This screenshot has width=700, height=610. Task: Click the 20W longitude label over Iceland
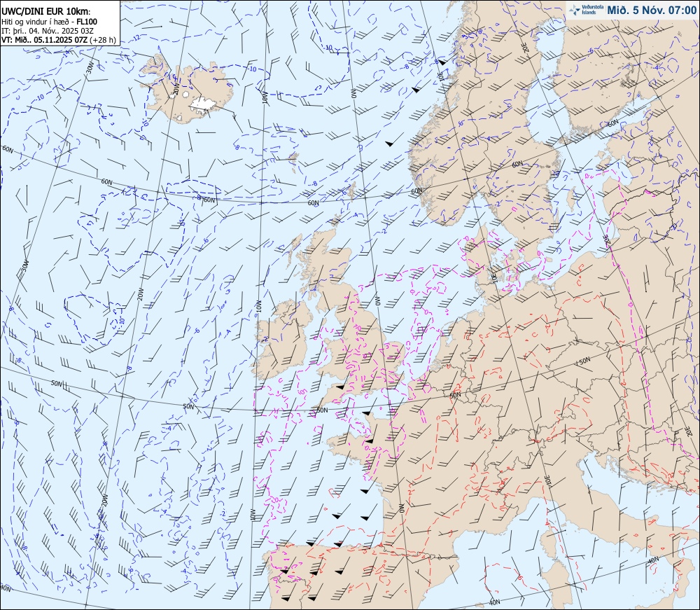coord(176,89)
